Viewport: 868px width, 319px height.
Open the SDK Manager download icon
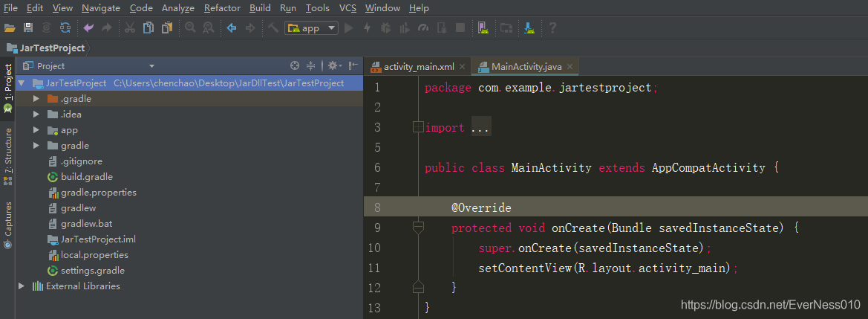[529, 28]
